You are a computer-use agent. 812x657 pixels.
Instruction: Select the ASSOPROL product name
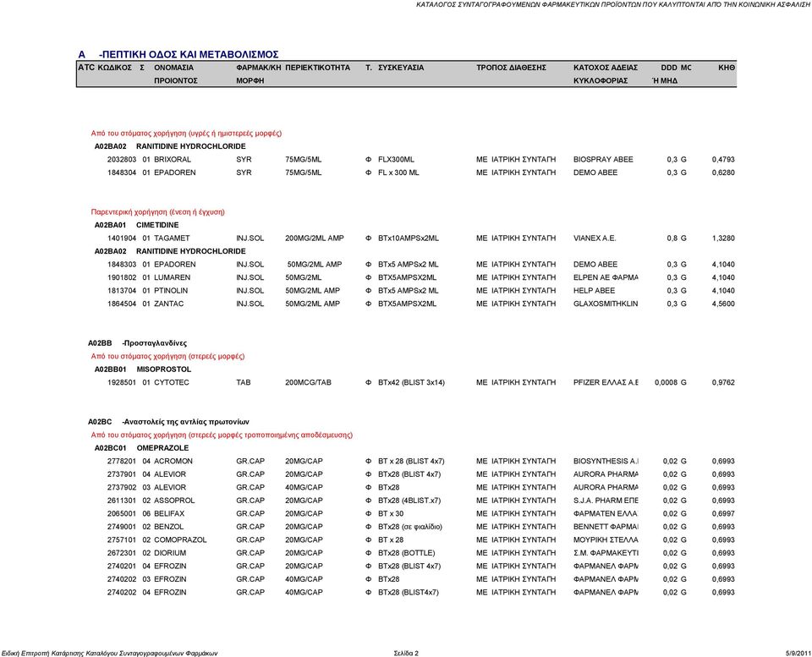click(x=174, y=501)
